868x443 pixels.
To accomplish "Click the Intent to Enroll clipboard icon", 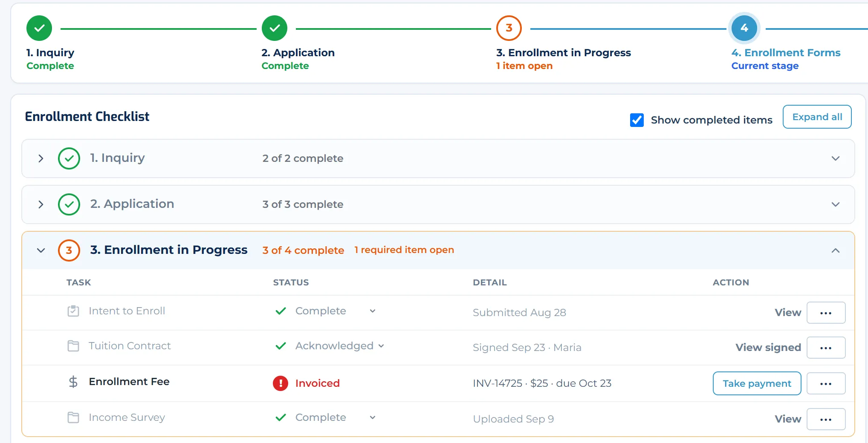I will [x=73, y=311].
